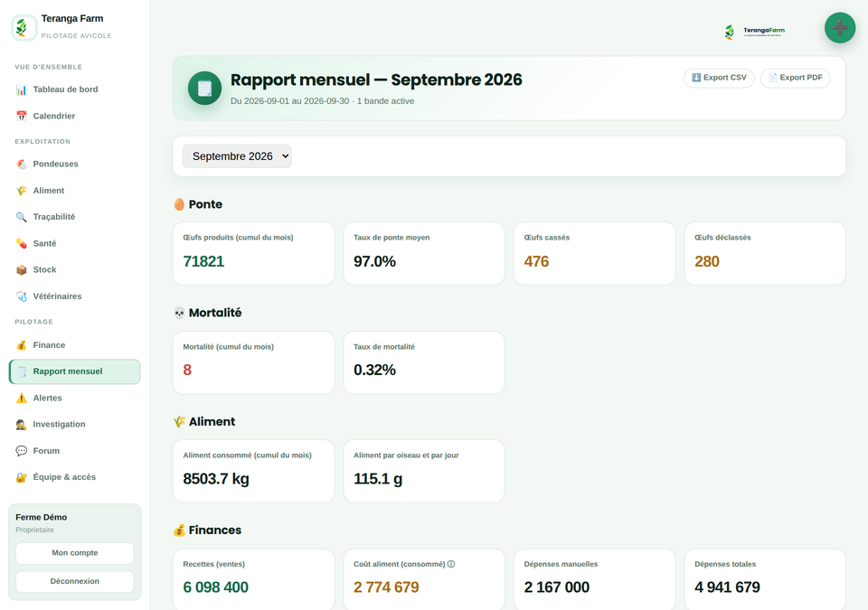Click the Forum speech bubble icon
Viewport: 868px width, 610px height.
tap(21, 451)
